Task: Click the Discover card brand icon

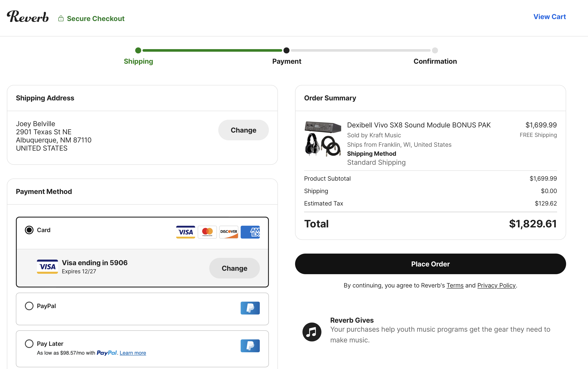Action: pos(229,232)
